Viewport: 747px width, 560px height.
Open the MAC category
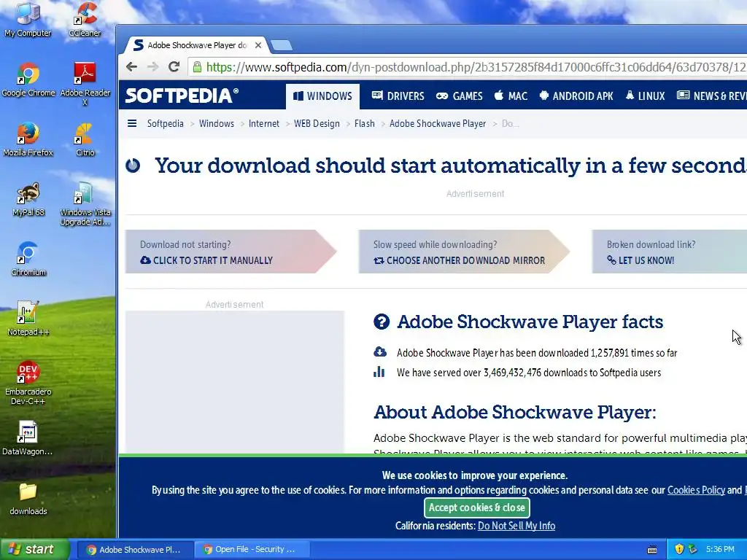[x=511, y=96]
